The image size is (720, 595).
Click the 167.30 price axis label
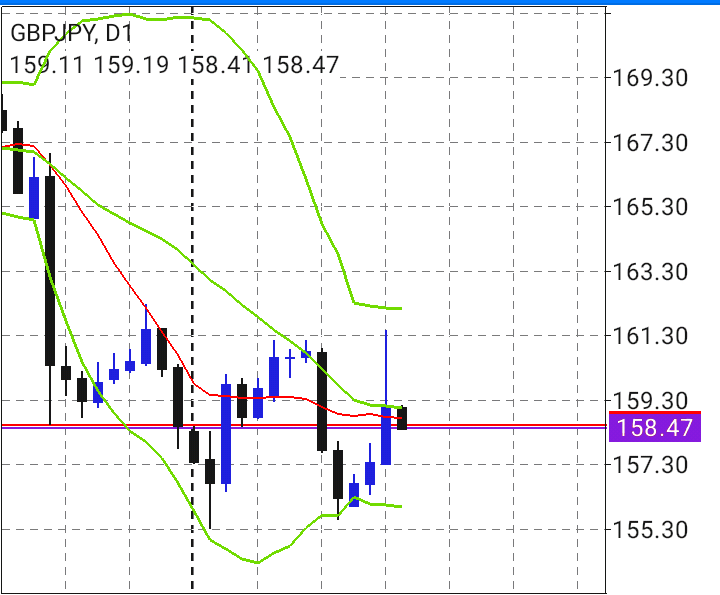650,143
